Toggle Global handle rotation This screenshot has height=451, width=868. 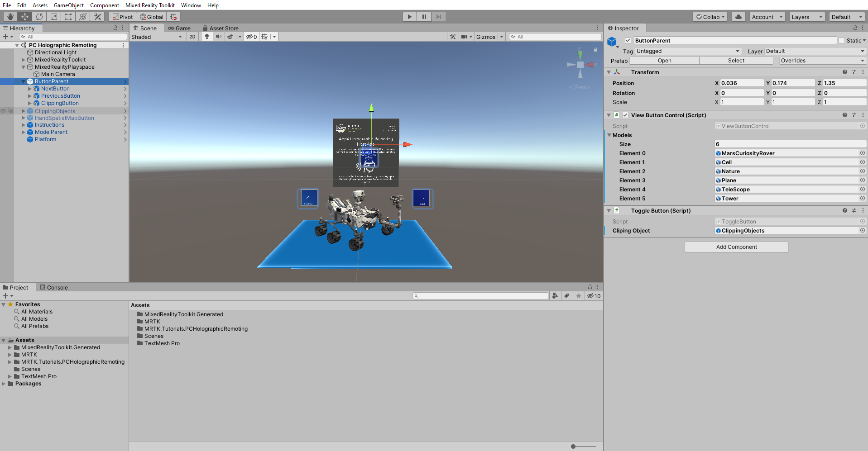point(152,17)
